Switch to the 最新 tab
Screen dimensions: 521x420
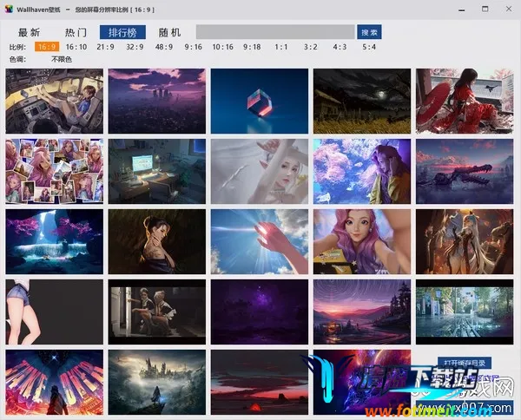[30, 32]
